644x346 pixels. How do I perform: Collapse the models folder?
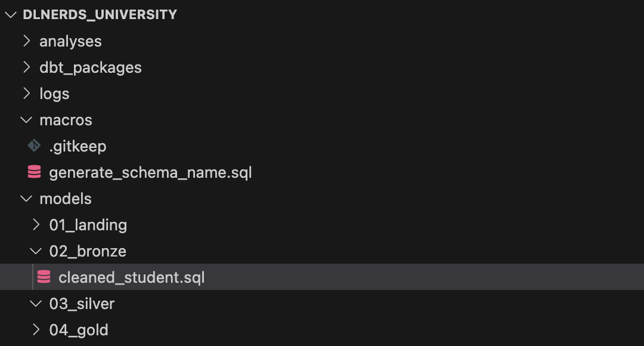26,198
